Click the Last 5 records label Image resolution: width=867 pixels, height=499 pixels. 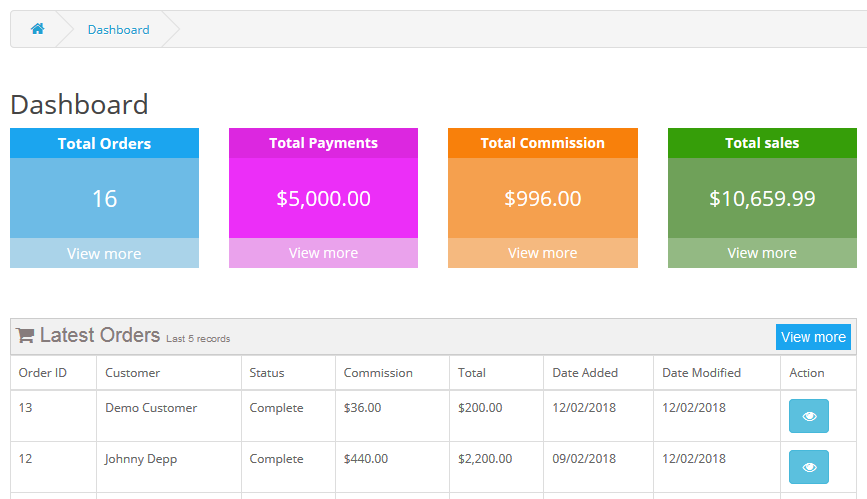198,339
